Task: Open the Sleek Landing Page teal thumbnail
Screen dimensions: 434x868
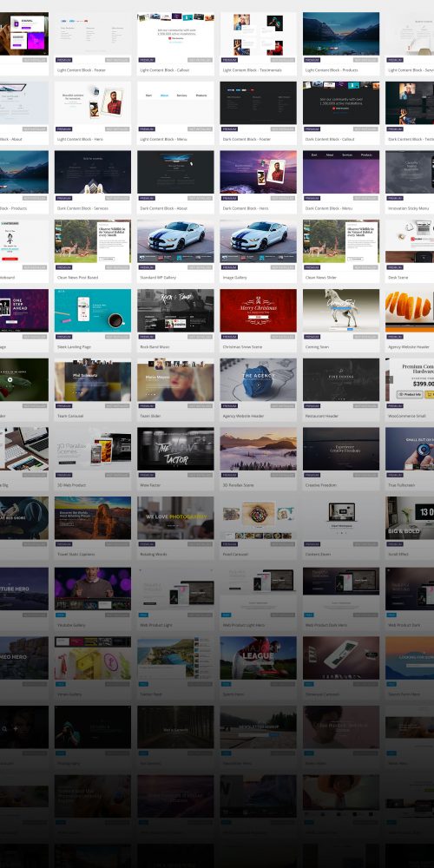Action: pyautogui.click(x=93, y=311)
